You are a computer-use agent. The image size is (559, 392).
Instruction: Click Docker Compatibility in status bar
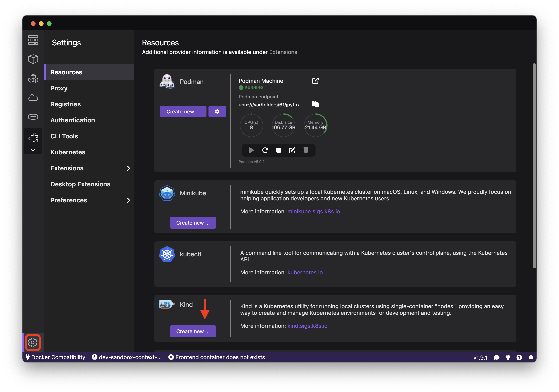(x=55, y=357)
